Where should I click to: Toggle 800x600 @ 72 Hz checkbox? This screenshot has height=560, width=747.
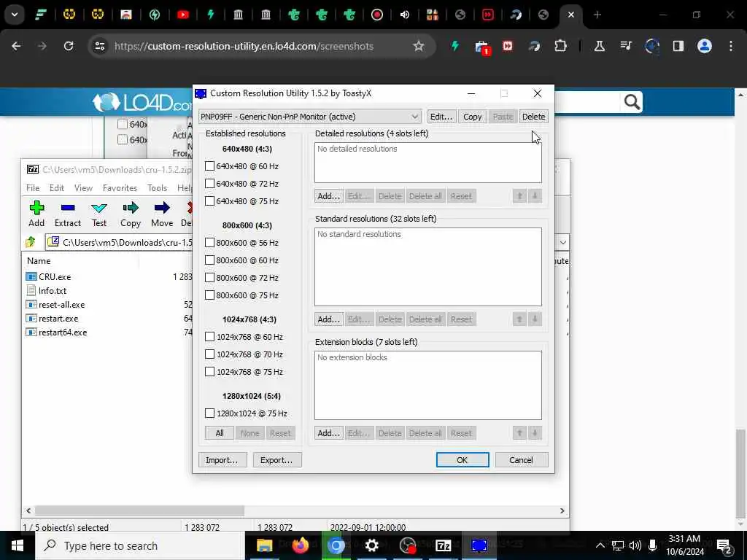coord(209,278)
